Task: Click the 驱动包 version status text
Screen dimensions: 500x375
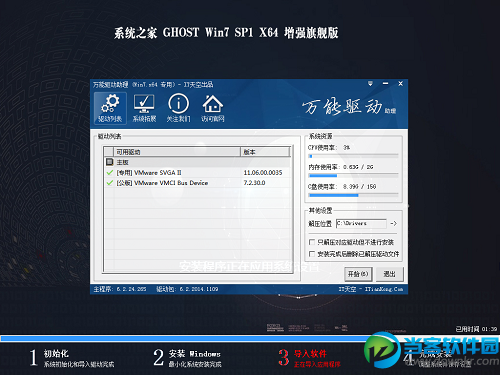Action: pyautogui.click(x=187, y=289)
